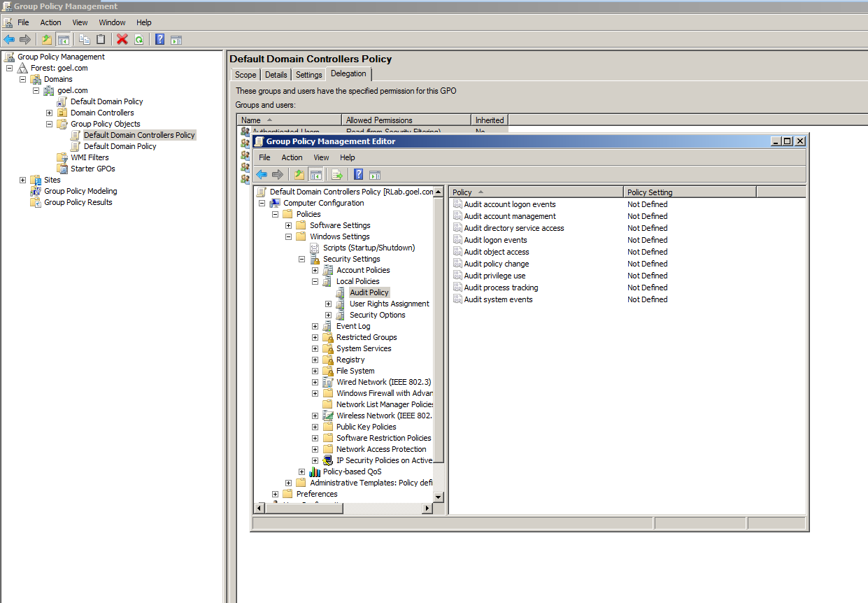Toggle Show/Hide Console Tree in main toolbar
The height and width of the screenshot is (603, 868).
tap(63, 39)
